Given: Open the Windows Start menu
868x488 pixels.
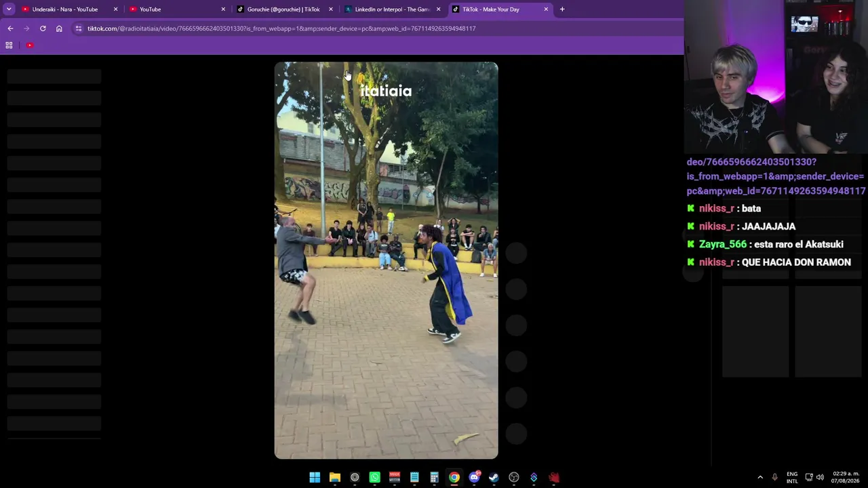Looking at the screenshot, I should click(x=315, y=478).
